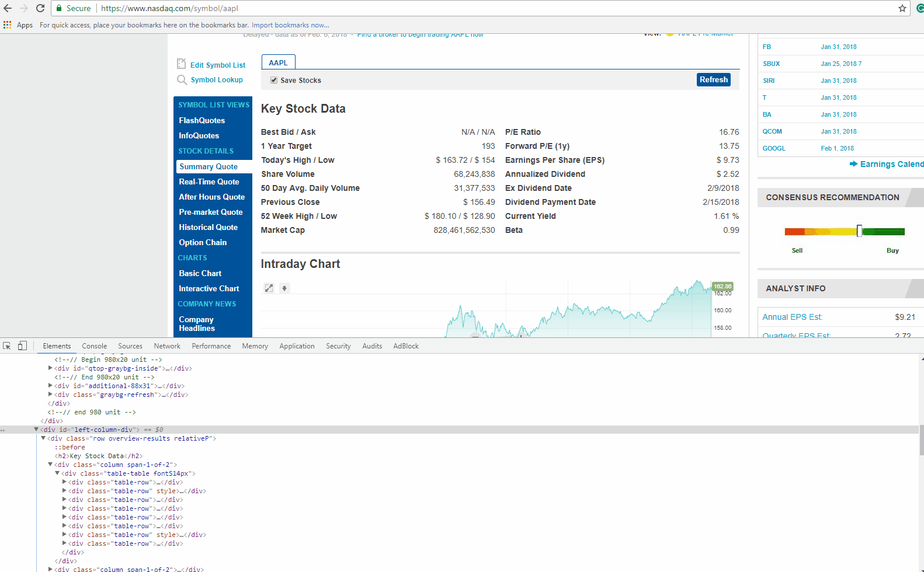The image size is (924, 572).
Task: Open the Network tab in DevTools
Action: pyautogui.click(x=167, y=346)
